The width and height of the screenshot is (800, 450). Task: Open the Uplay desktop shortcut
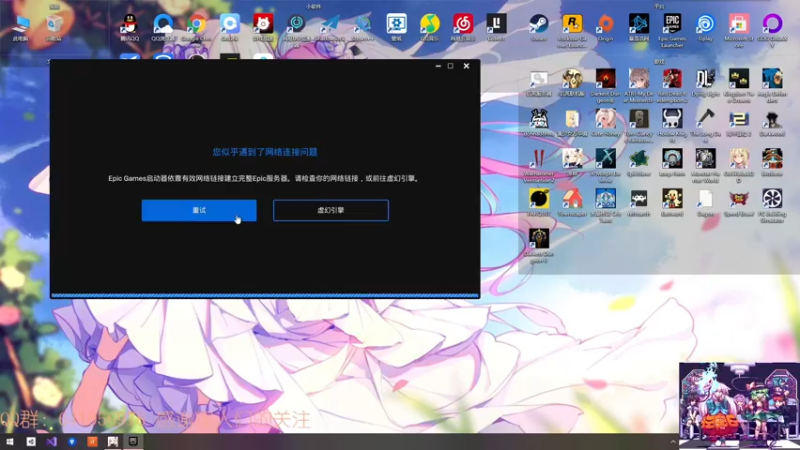[706, 28]
